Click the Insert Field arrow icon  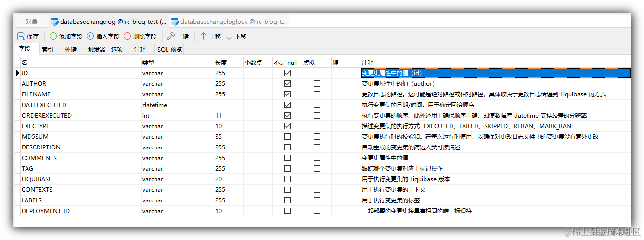[90, 36]
